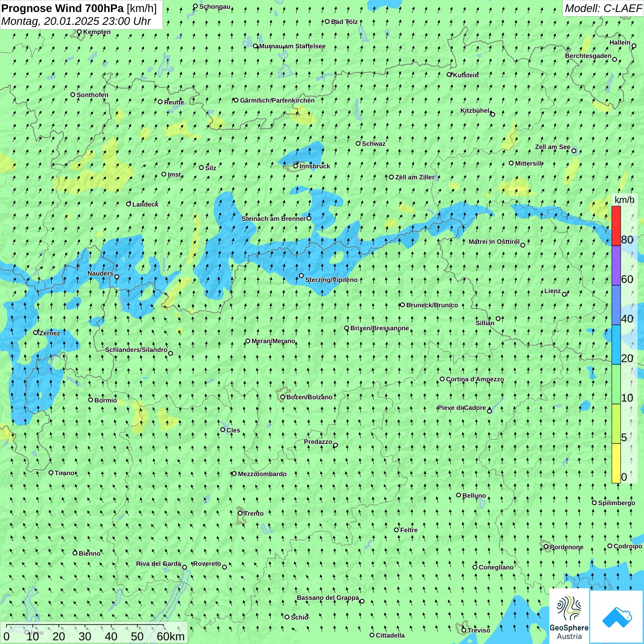Click the Zernez location marker
The image size is (644, 644).
click(x=36, y=333)
